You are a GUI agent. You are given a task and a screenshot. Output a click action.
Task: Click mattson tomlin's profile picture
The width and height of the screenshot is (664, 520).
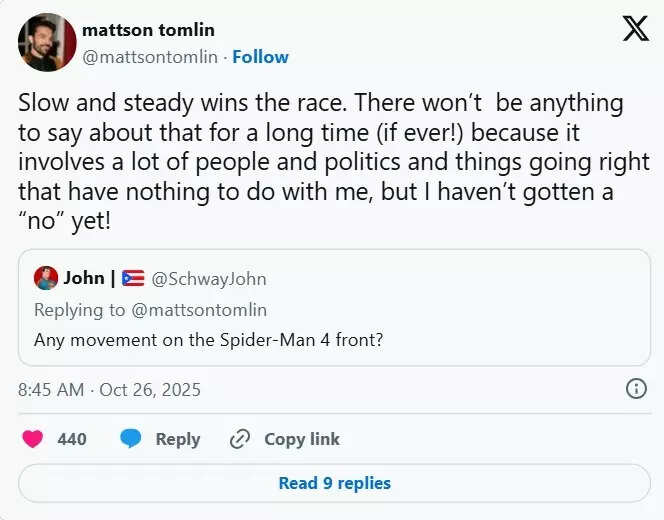(47, 43)
